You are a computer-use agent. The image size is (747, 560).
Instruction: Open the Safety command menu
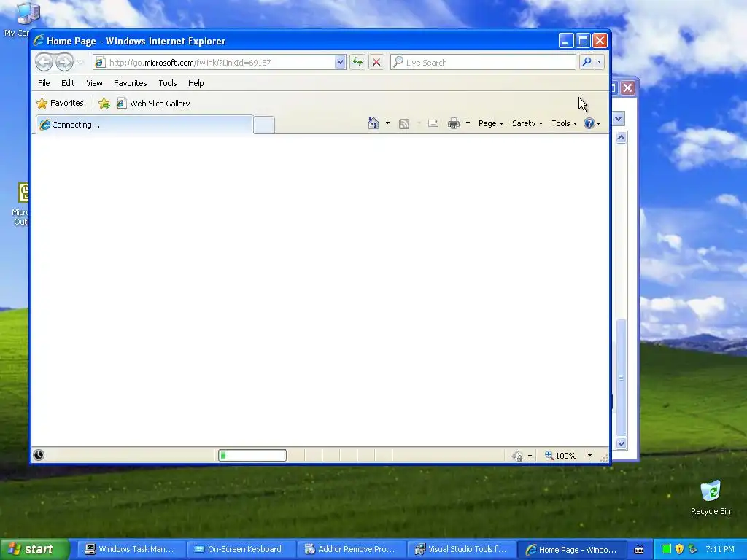[527, 123]
